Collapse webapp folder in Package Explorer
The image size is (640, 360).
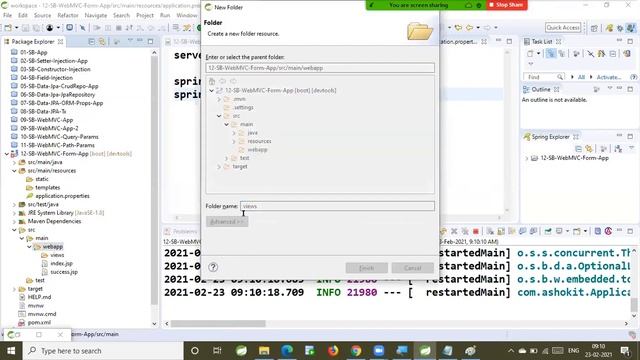[29, 247]
